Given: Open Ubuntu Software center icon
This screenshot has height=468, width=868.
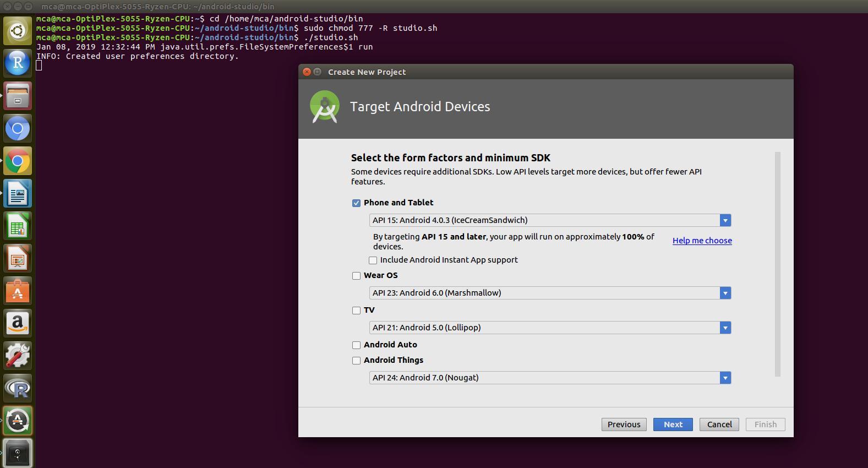Looking at the screenshot, I should pos(18,291).
